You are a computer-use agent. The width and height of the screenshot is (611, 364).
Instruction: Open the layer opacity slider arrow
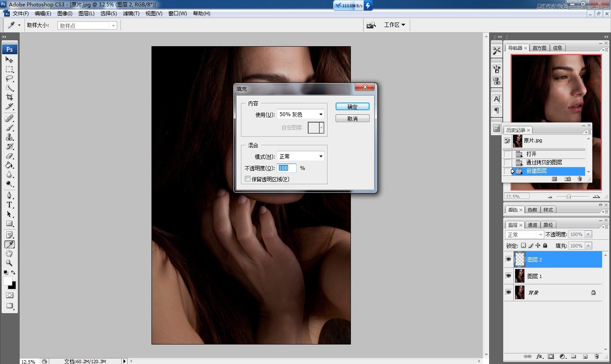point(588,234)
